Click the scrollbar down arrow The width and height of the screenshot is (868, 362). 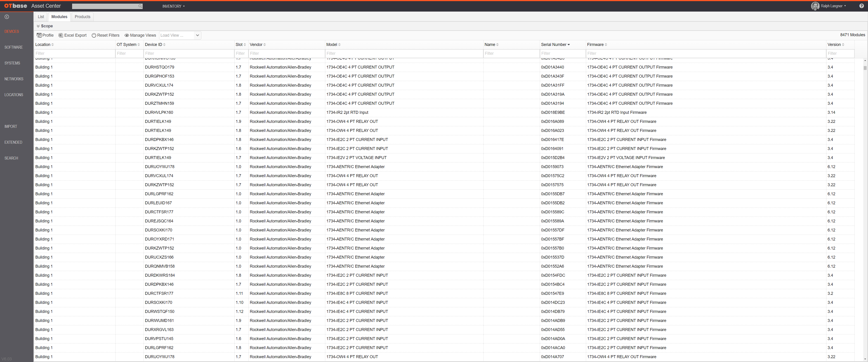(865, 359)
